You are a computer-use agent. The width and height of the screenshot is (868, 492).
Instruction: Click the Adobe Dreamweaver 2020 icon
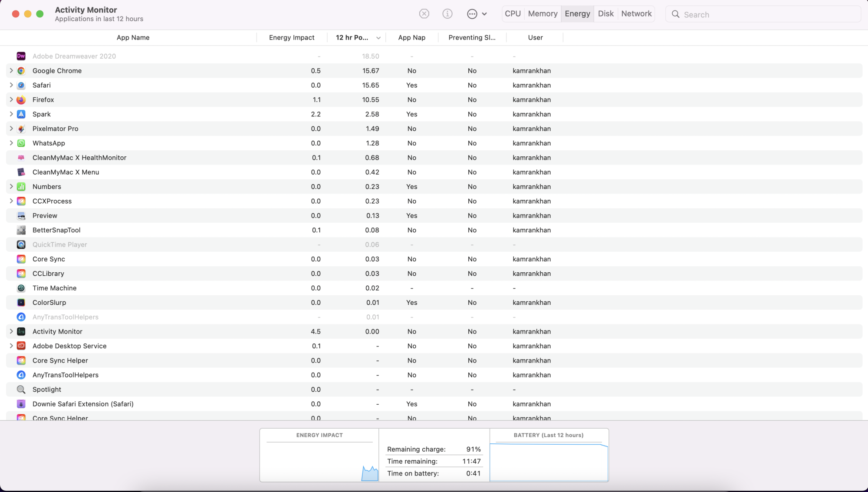pyautogui.click(x=21, y=56)
